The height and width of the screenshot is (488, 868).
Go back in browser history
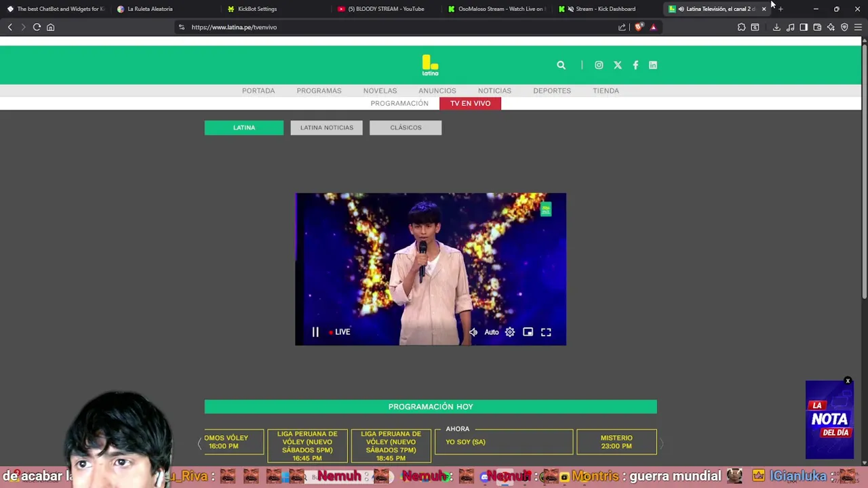coord(9,27)
